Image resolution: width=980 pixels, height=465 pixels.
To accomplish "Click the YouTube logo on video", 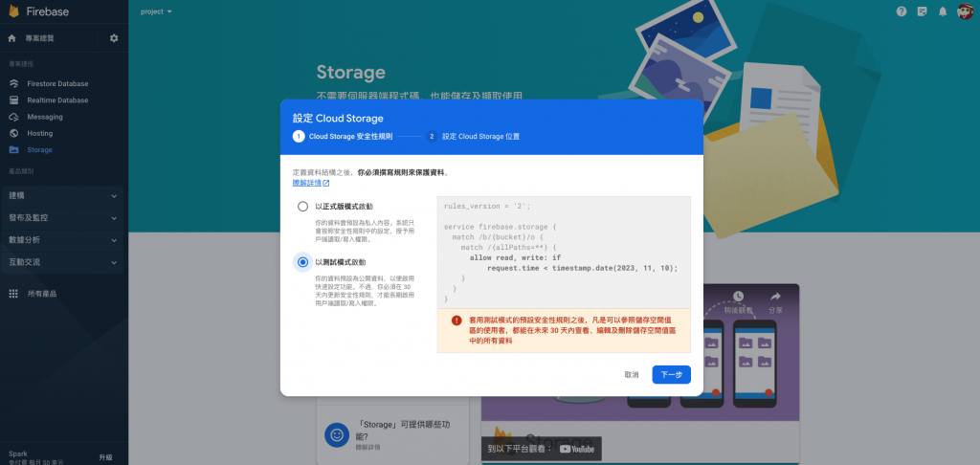I will [577, 449].
